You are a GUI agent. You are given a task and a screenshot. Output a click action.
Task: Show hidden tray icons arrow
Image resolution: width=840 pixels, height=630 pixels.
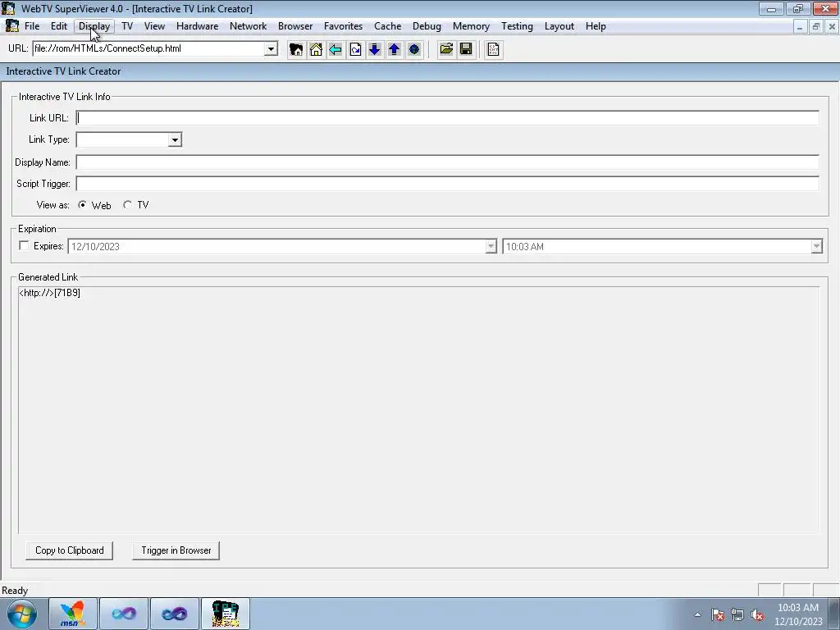(x=697, y=614)
